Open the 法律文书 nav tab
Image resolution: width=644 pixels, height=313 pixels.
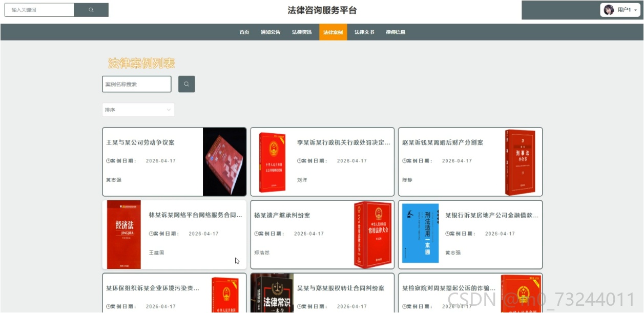(364, 32)
